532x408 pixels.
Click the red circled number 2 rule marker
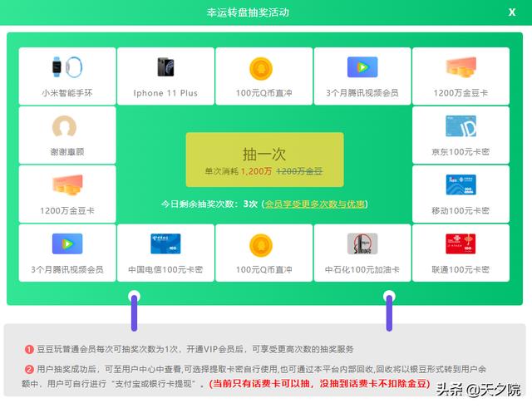coord(28,369)
